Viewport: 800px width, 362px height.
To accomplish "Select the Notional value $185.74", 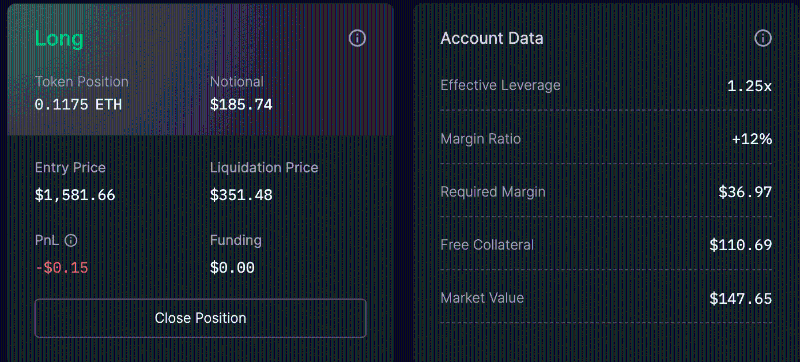I will 241,105.
